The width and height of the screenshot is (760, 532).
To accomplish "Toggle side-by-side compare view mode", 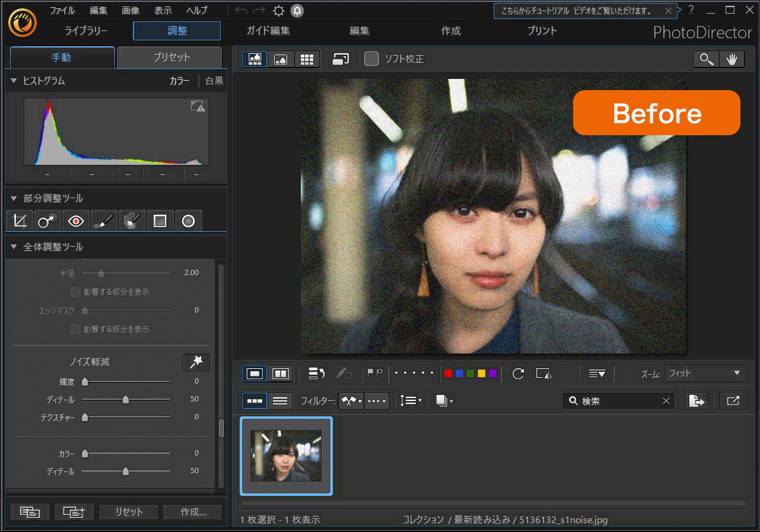I will (x=279, y=373).
